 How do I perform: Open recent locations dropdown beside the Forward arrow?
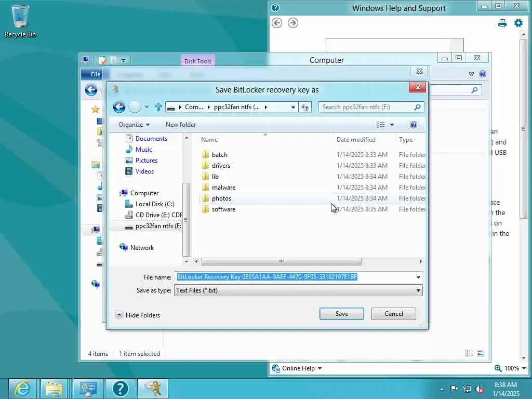pyautogui.click(x=147, y=107)
